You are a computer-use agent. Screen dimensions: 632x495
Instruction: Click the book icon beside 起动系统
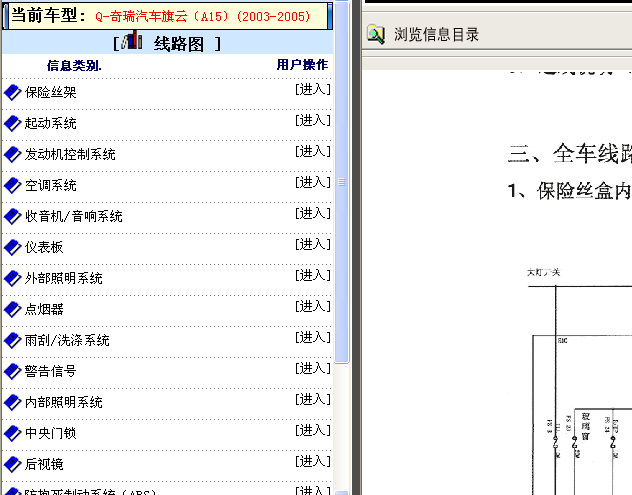point(12,123)
